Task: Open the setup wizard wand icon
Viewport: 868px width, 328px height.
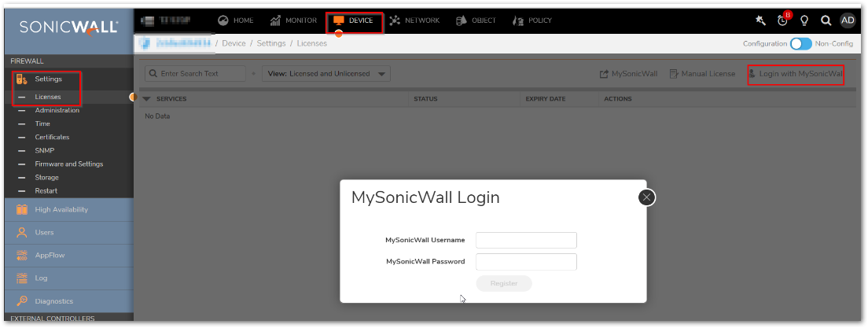Action: pyautogui.click(x=760, y=21)
